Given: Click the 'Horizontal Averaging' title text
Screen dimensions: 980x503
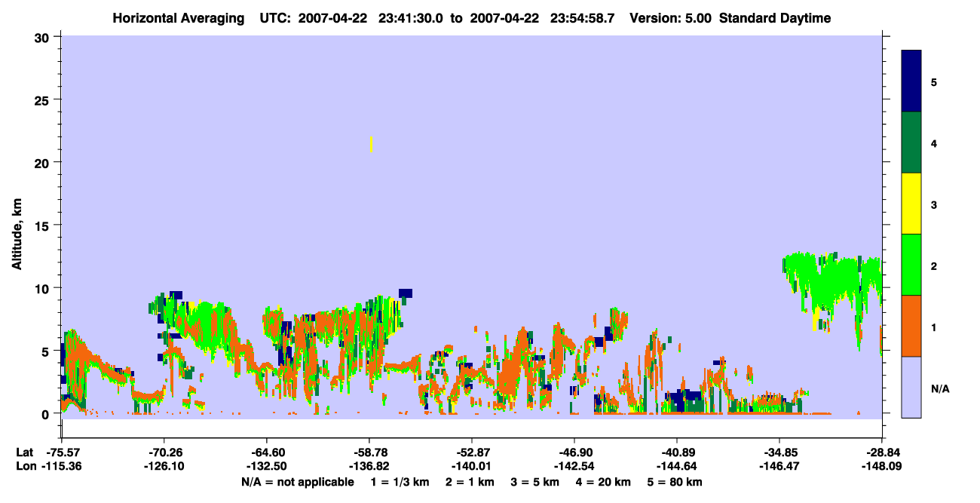Looking at the screenshot, I should point(179,18).
